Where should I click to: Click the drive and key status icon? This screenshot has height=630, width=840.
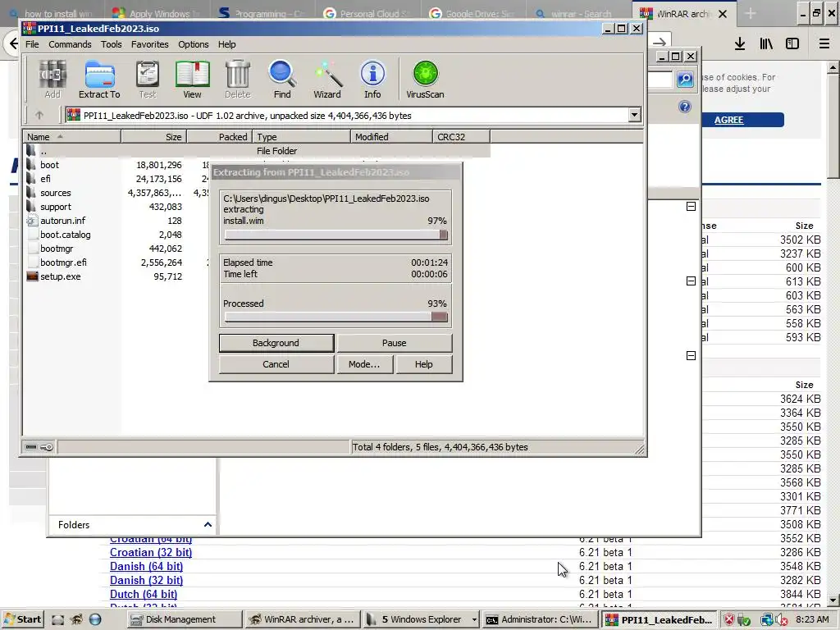point(39,447)
